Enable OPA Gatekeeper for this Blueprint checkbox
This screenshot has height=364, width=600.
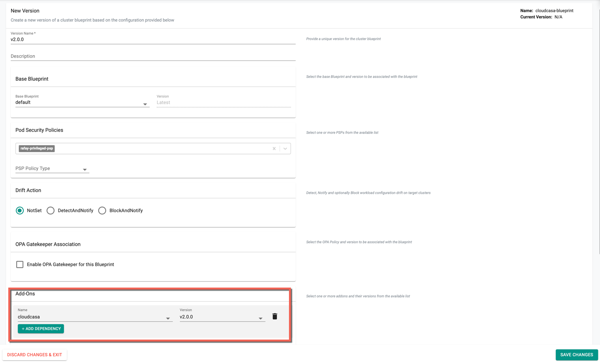[20, 264]
